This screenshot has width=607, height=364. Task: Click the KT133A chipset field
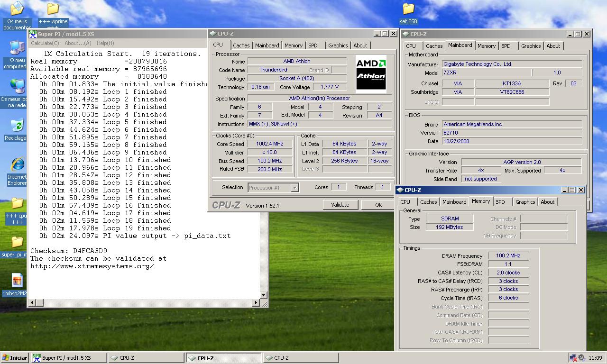tap(512, 83)
